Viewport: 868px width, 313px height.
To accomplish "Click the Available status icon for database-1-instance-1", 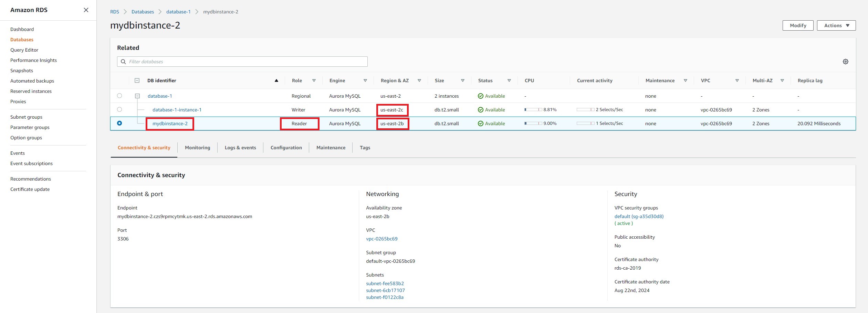I will point(481,110).
